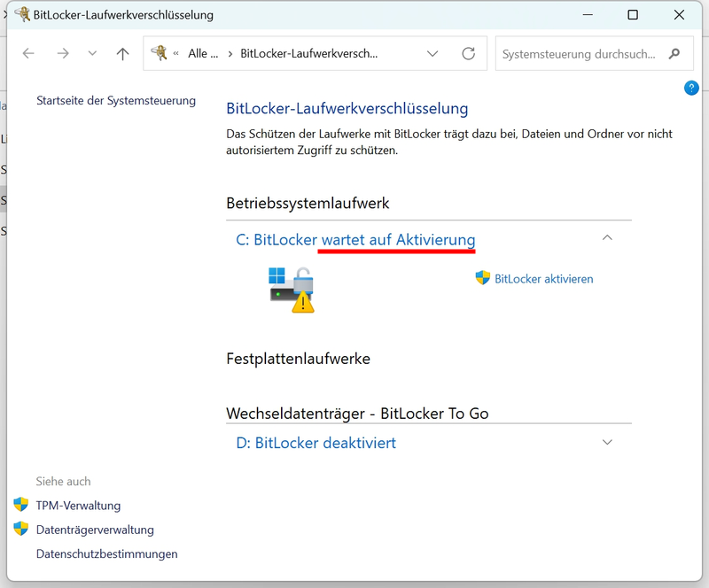Expand the address bar history dropdown
Viewport: 709px width, 588px height.
(432, 54)
